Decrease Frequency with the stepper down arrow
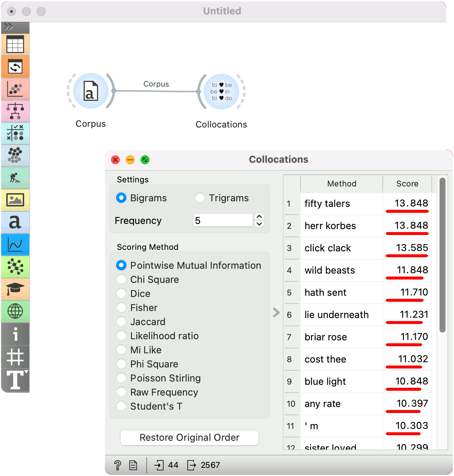This screenshot has width=454, height=476. point(259,224)
